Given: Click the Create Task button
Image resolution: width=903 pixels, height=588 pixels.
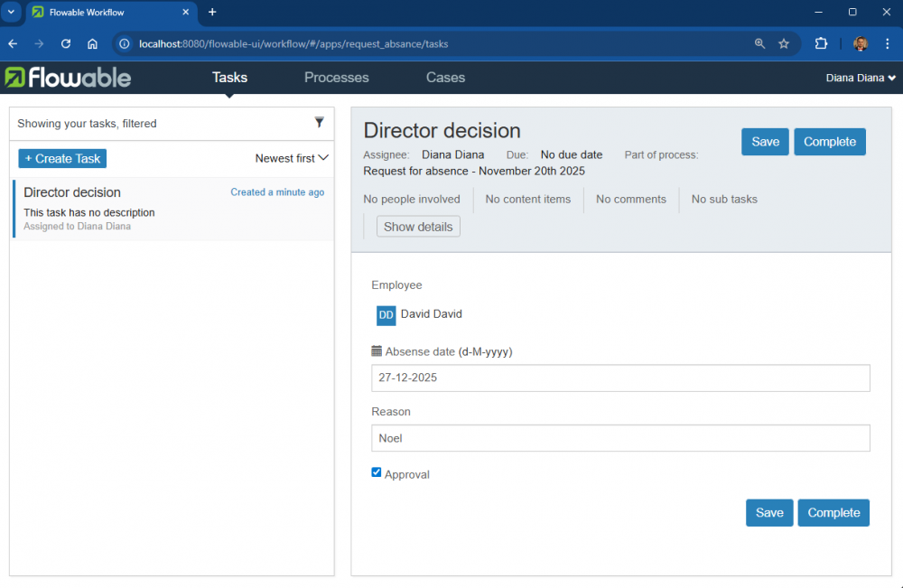Looking at the screenshot, I should tap(62, 158).
